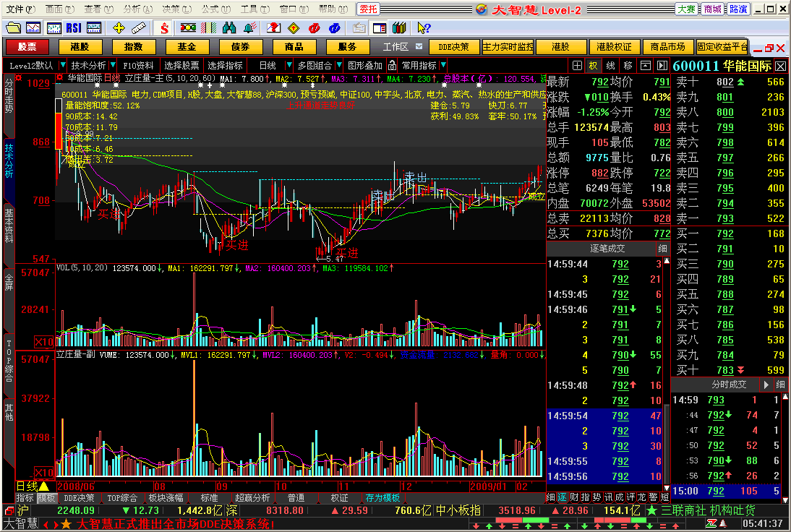Click the 图形叠加 overlay button

pos(365,66)
